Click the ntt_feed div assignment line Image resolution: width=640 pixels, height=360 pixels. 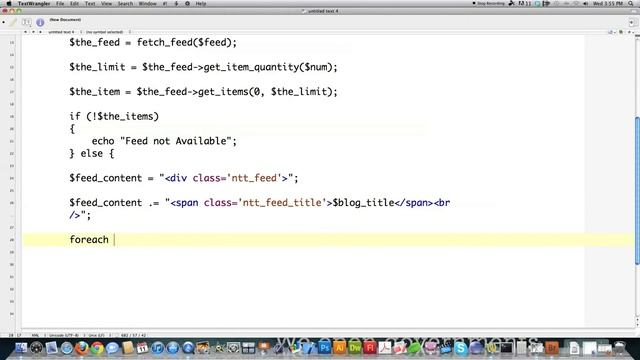point(184,178)
